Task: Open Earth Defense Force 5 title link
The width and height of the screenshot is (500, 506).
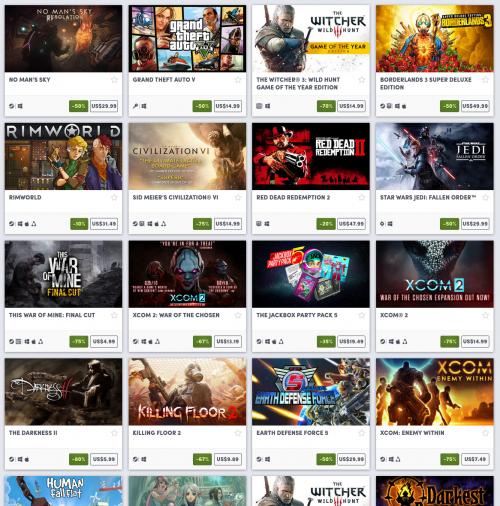Action: pyautogui.click(x=292, y=433)
